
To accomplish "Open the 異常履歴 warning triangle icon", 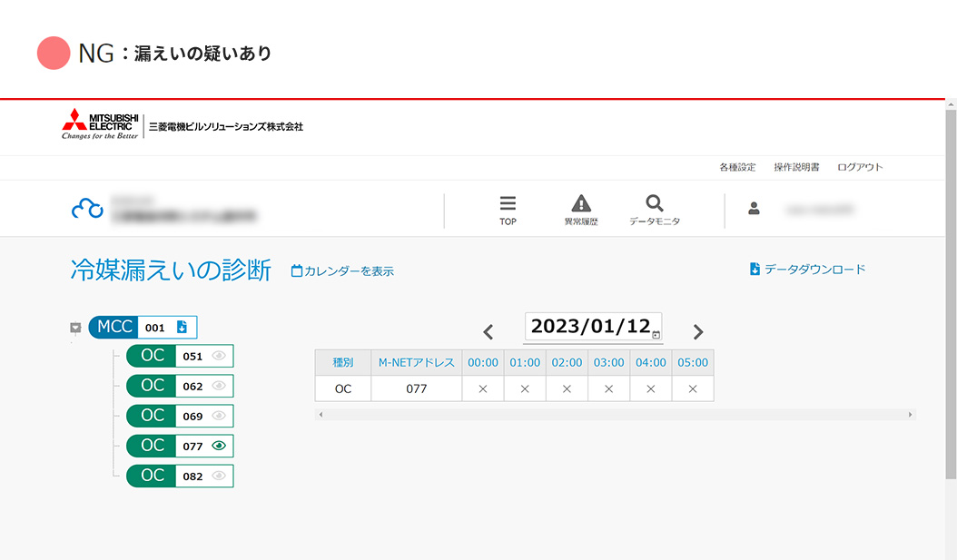I will (x=581, y=204).
